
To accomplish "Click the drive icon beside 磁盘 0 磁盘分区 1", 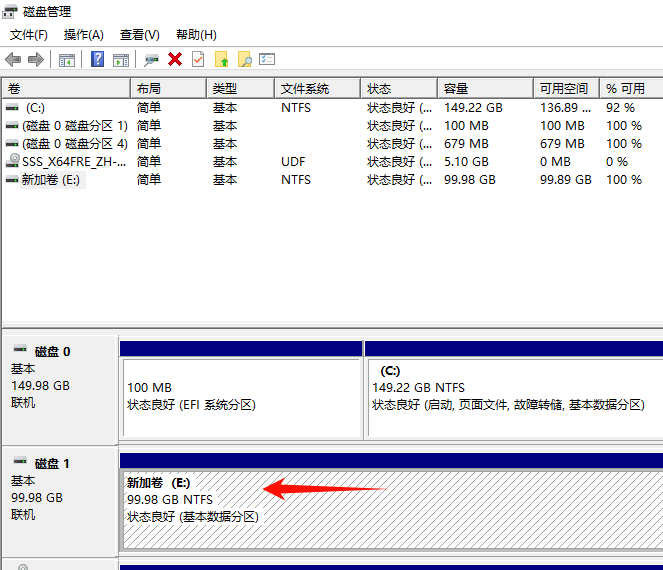I will pyautogui.click(x=12, y=126).
